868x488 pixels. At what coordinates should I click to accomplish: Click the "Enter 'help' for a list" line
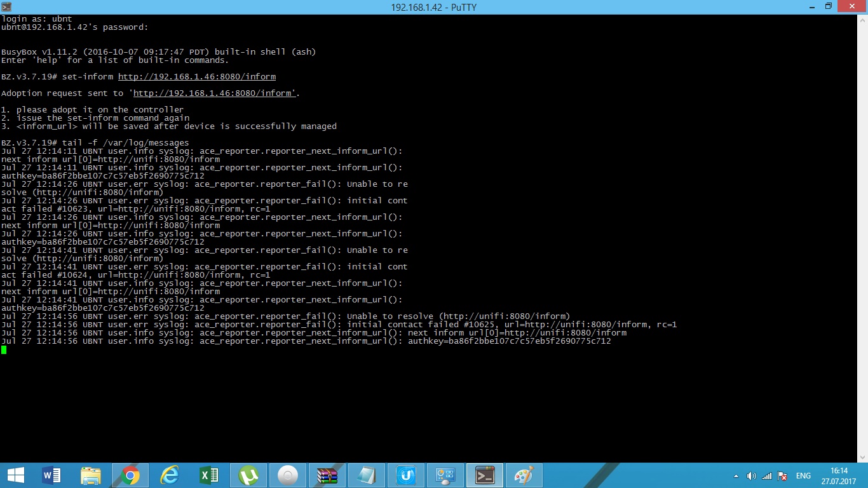coord(115,60)
